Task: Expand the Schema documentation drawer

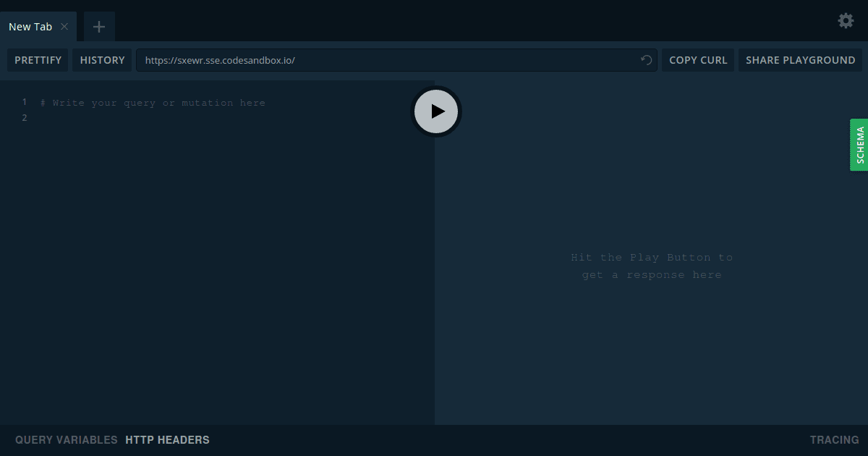Action: (859, 145)
